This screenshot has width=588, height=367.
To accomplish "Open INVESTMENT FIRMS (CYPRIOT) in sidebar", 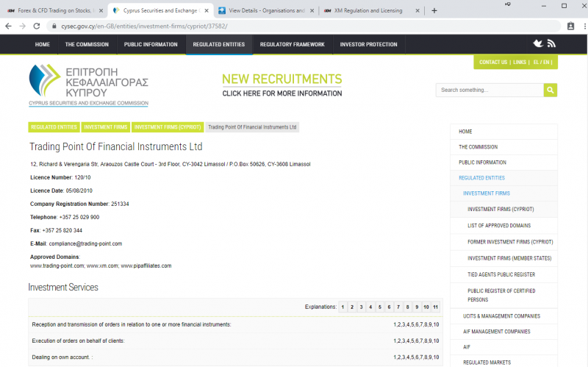I will pos(503,210).
